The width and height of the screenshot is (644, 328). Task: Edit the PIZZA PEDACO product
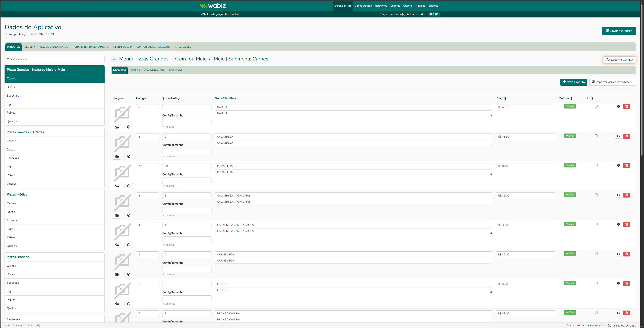point(618,166)
